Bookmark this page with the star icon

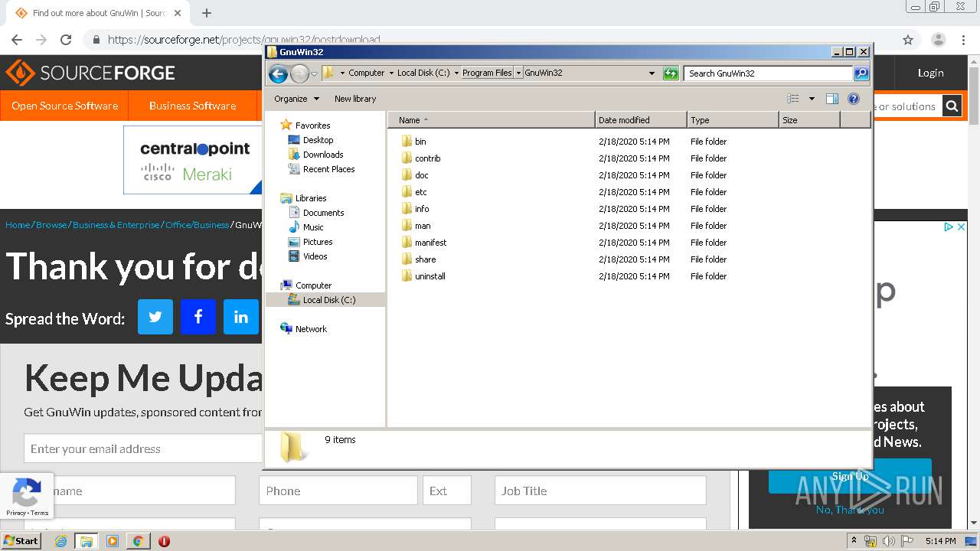pos(908,40)
